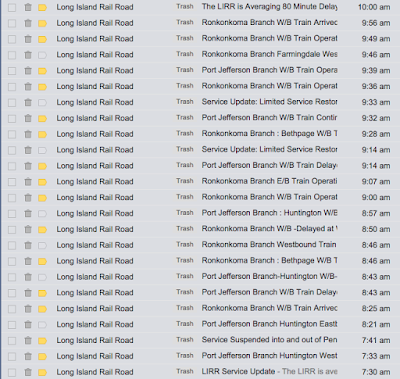Mark the 9:46 am Farmingdale email as important

click(x=42, y=55)
